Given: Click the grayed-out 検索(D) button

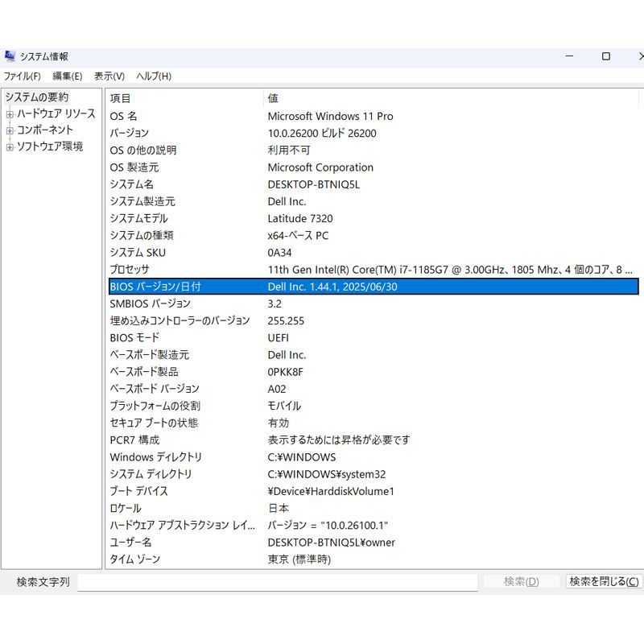Looking at the screenshot, I should click(x=520, y=580).
